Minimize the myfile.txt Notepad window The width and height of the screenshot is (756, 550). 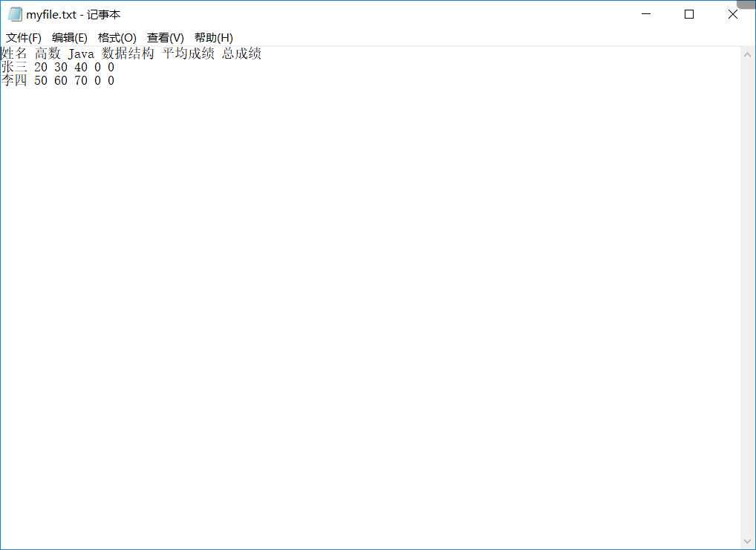pos(646,14)
